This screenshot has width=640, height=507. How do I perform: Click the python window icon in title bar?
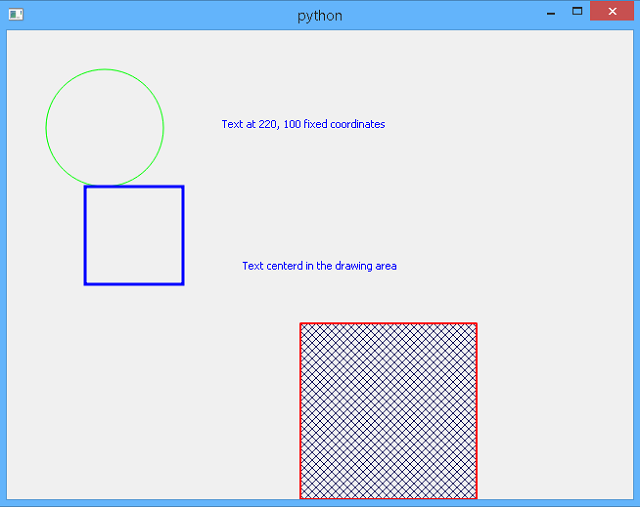[x=16, y=15]
